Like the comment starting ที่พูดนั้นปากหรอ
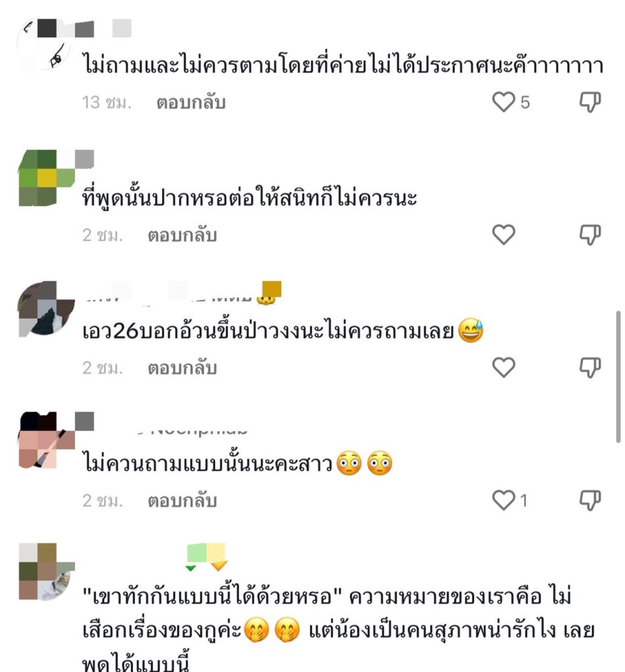Viewport: 625px width, 672px height. [504, 235]
